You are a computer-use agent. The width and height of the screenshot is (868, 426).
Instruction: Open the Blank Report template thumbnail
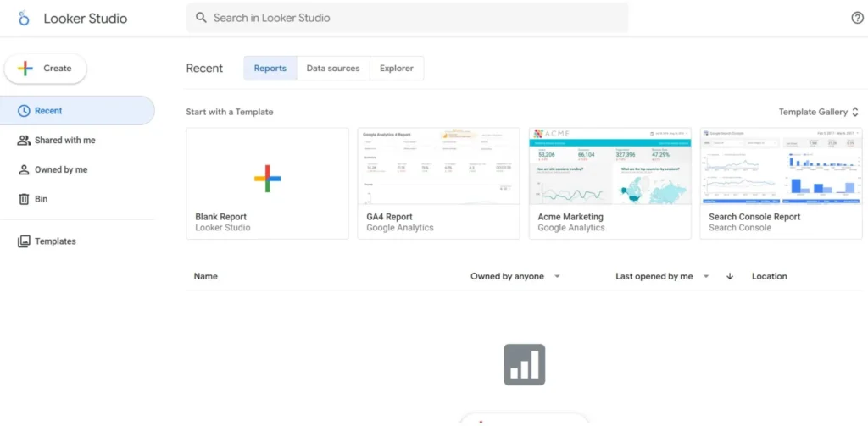(x=267, y=167)
